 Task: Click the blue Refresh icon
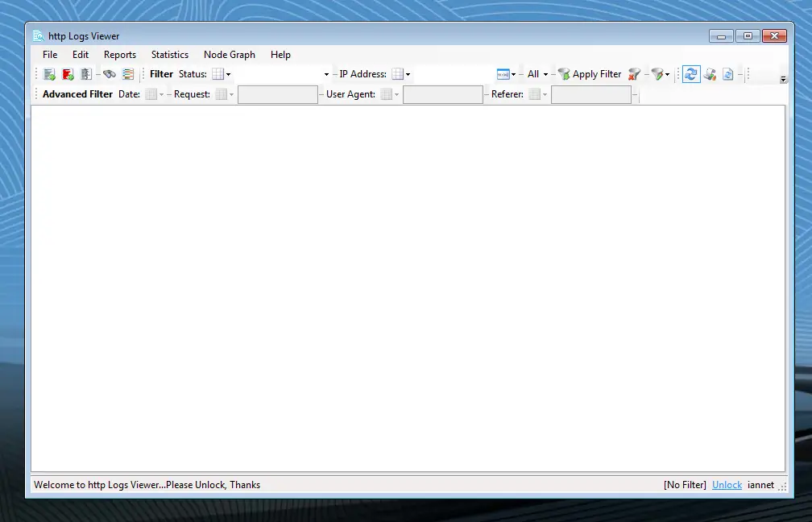pyautogui.click(x=691, y=73)
